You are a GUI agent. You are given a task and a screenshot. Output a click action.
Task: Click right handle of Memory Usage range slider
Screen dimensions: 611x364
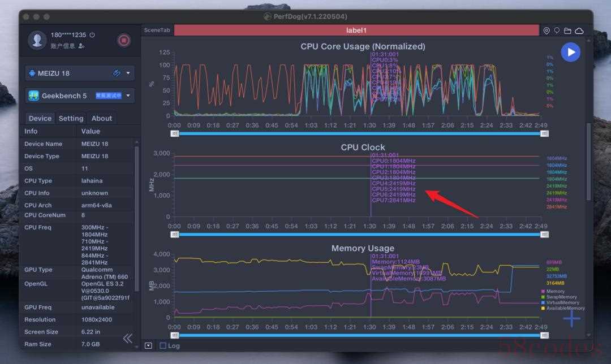click(x=544, y=335)
